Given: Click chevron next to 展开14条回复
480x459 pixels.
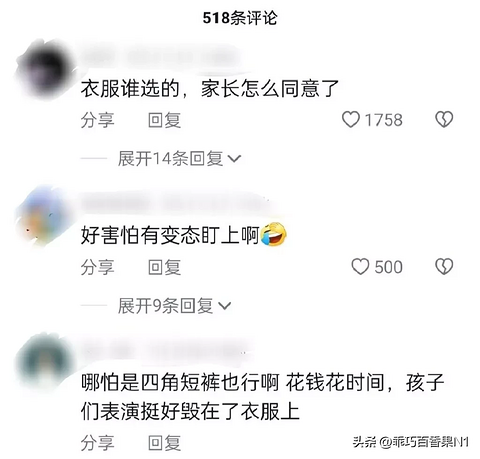Looking at the screenshot, I should coord(234,159).
